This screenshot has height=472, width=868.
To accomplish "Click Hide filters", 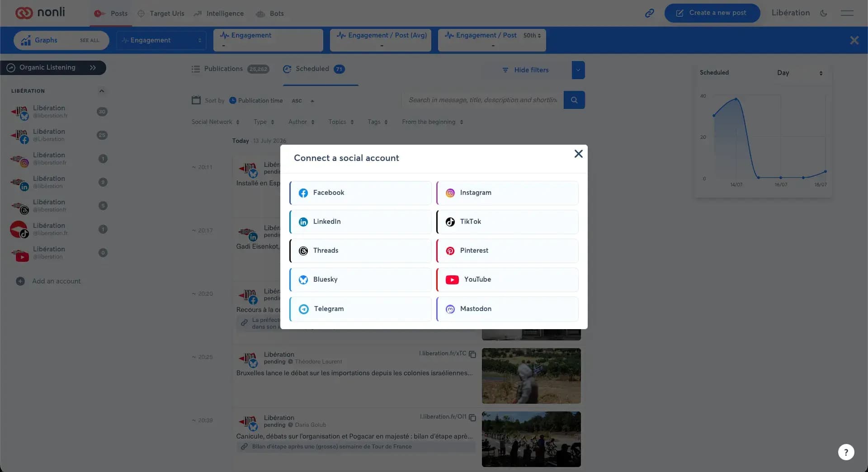I will coord(525,70).
